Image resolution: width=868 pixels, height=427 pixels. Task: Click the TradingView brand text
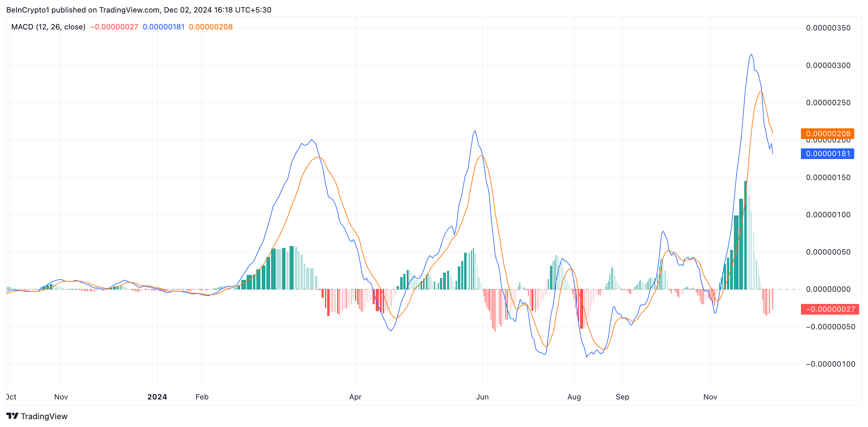tap(44, 416)
